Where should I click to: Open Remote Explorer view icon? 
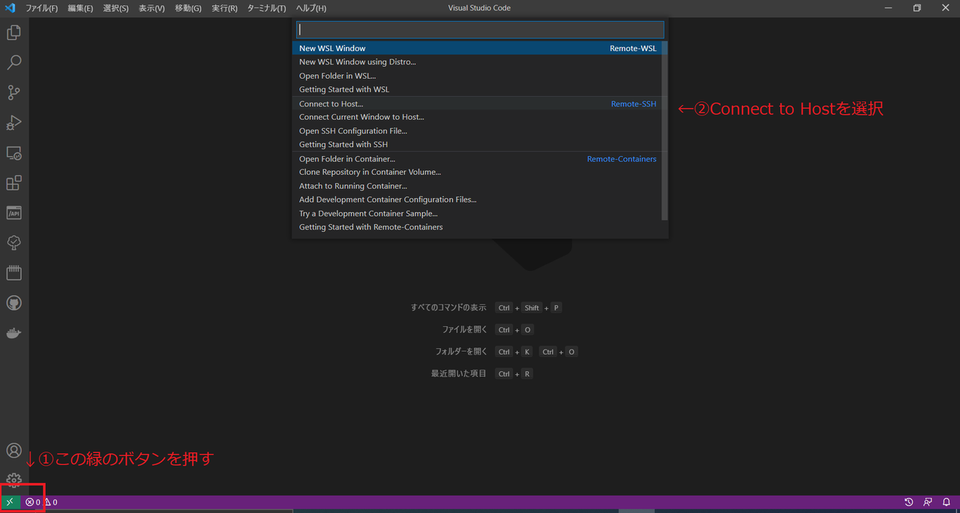(x=13, y=152)
